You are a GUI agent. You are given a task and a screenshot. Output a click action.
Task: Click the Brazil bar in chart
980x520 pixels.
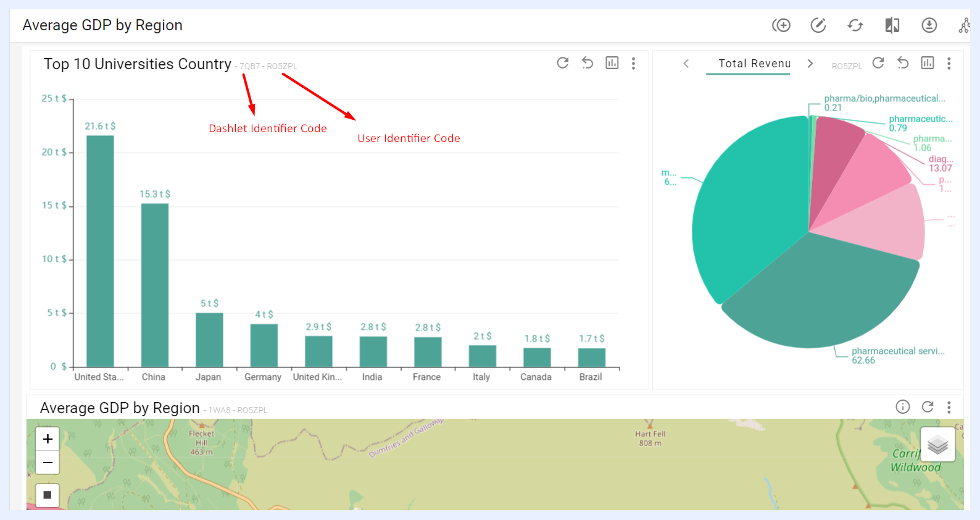592,358
